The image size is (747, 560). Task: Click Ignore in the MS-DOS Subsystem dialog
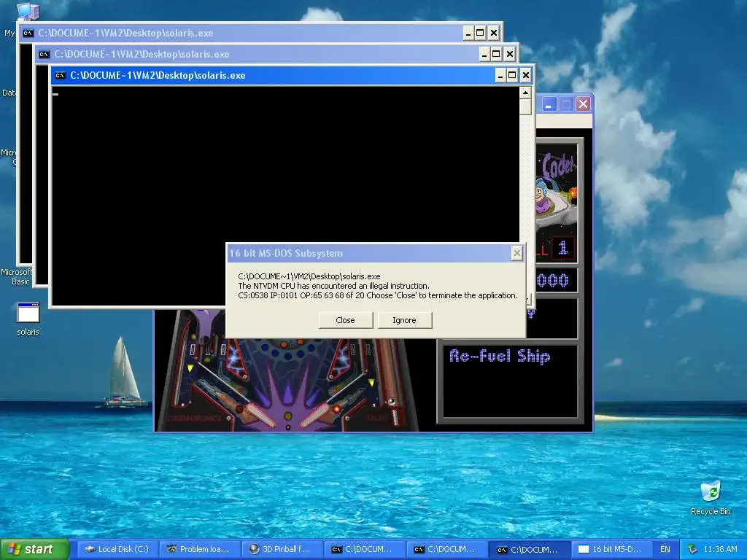coord(404,320)
